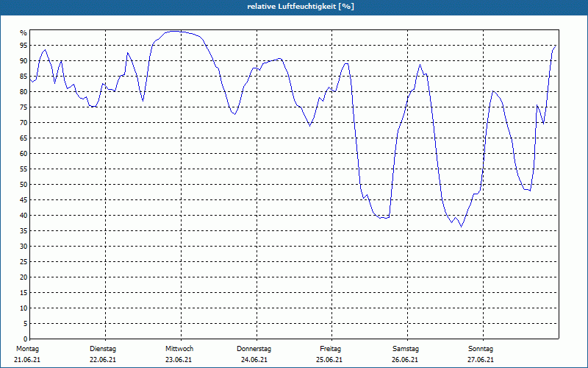Click the y-axis label 90
The image size is (588, 368).
tap(24, 61)
